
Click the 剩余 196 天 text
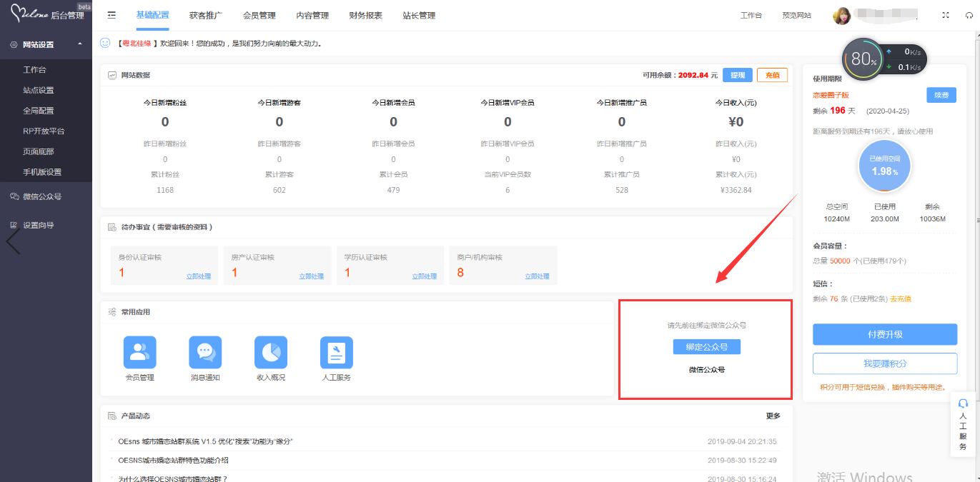point(834,111)
